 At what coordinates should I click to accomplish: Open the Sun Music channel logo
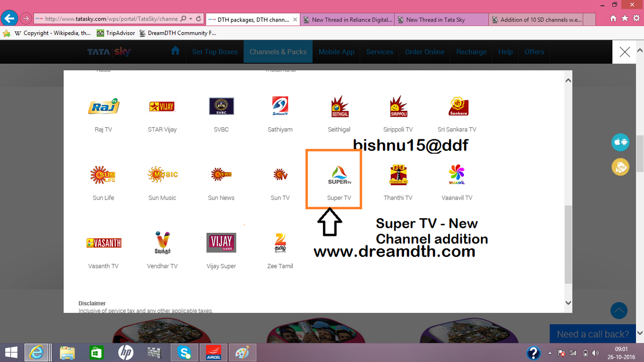[163, 174]
